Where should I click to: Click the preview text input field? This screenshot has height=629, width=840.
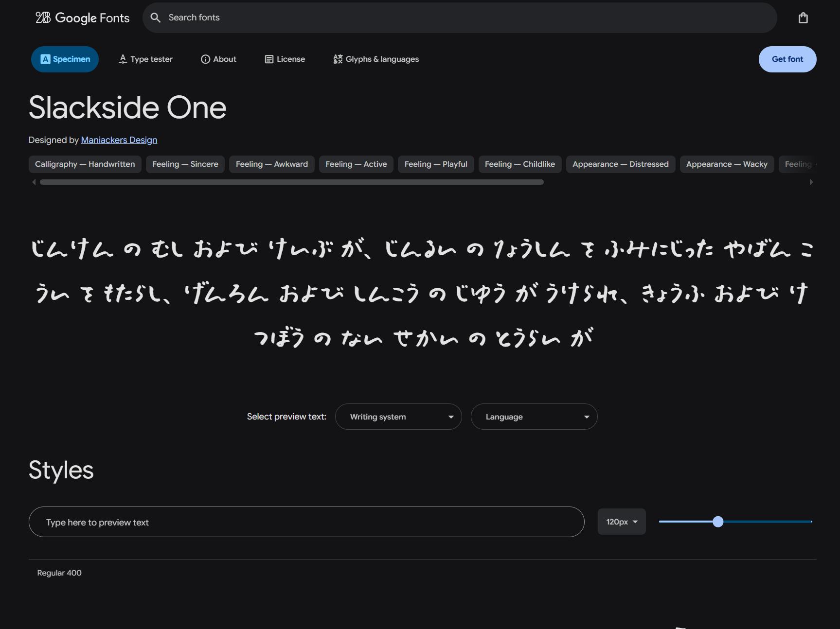tap(305, 522)
